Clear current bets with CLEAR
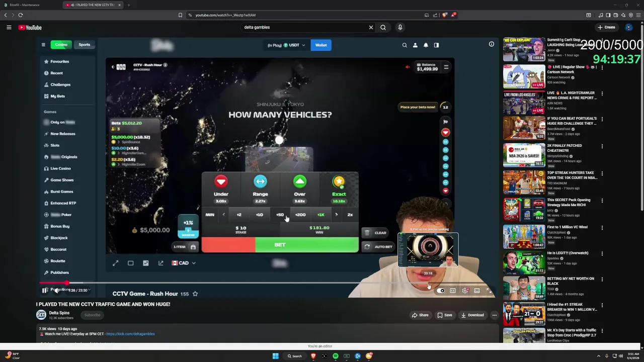The width and height of the screenshot is (644, 362). point(374,233)
